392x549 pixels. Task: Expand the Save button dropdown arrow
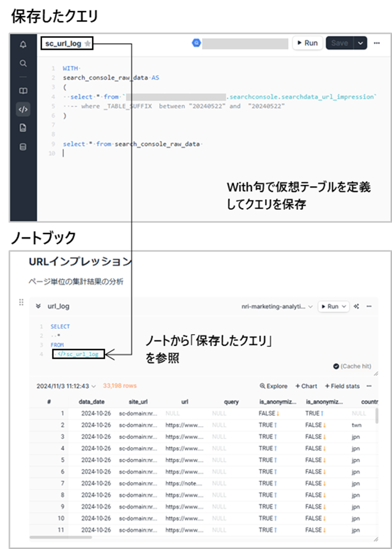tap(360, 43)
